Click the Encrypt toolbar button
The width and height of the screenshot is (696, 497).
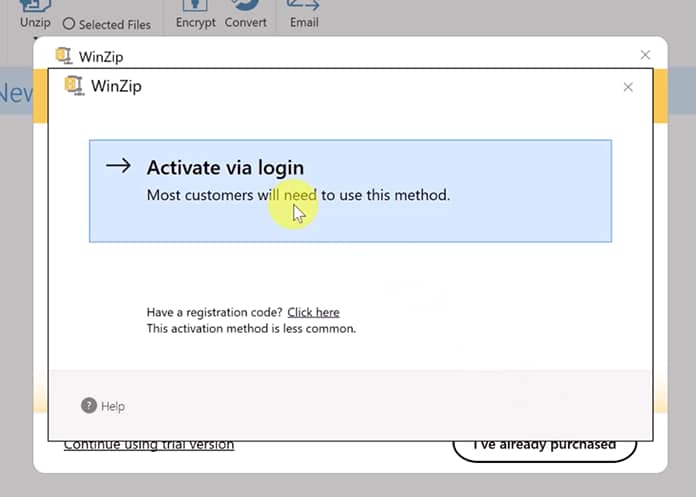tap(196, 15)
